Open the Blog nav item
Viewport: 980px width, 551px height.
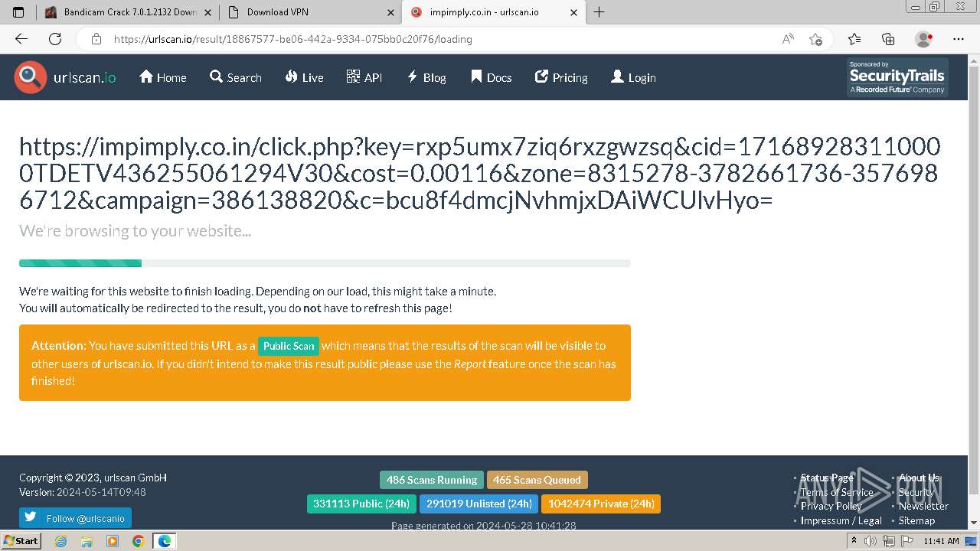pyautogui.click(x=426, y=77)
